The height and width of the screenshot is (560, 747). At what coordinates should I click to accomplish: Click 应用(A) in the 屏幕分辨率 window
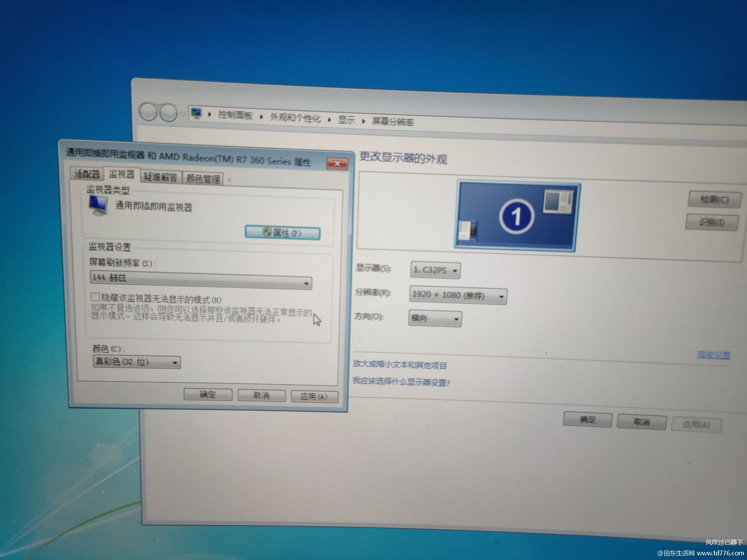(696, 425)
